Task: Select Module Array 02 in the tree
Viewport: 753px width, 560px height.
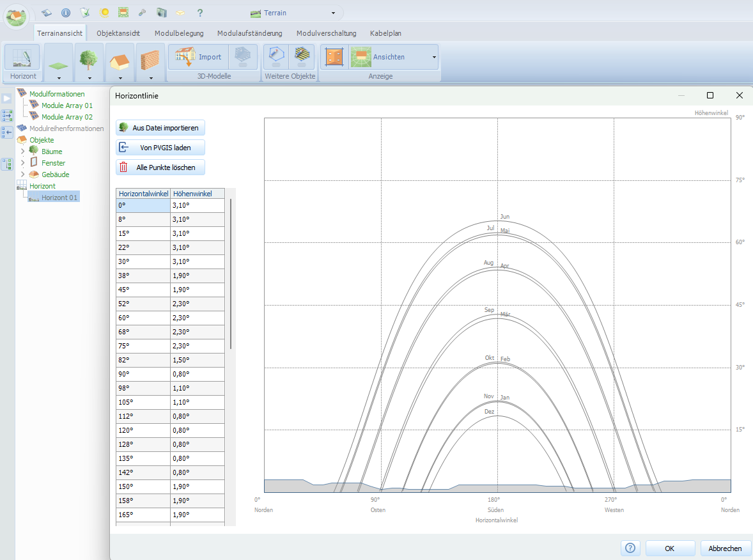Action: point(66,117)
